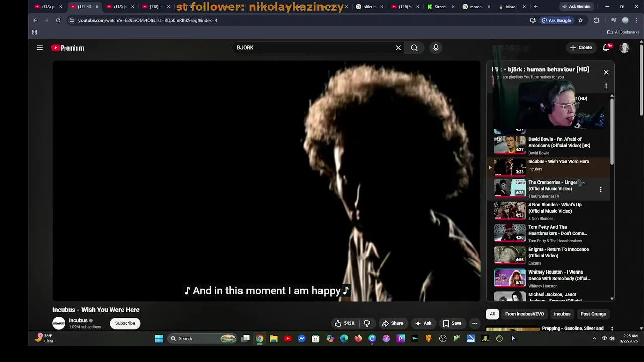Screen dimensions: 644x362
Task: View site information left of URL
Action: click(72, 20)
